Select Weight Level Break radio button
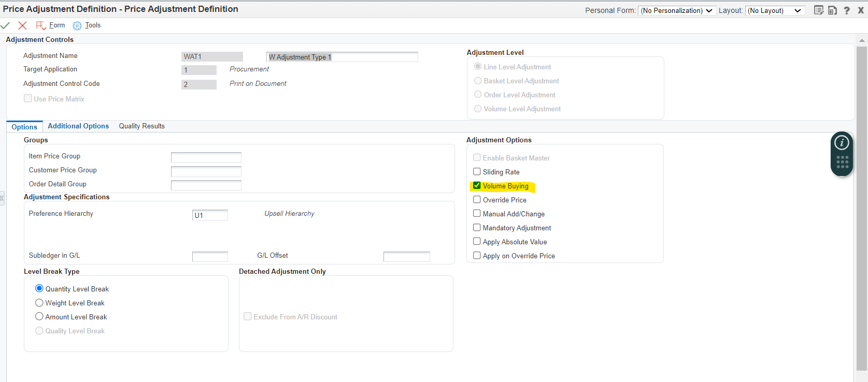This screenshot has width=868, height=382. (x=39, y=302)
